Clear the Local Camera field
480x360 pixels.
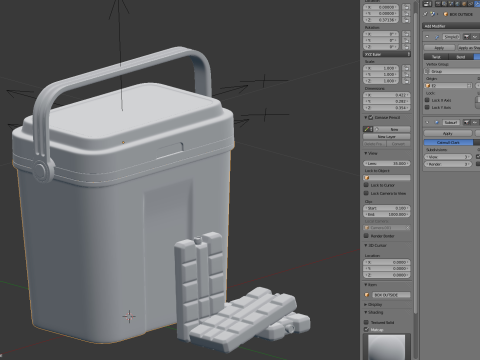click(407, 228)
